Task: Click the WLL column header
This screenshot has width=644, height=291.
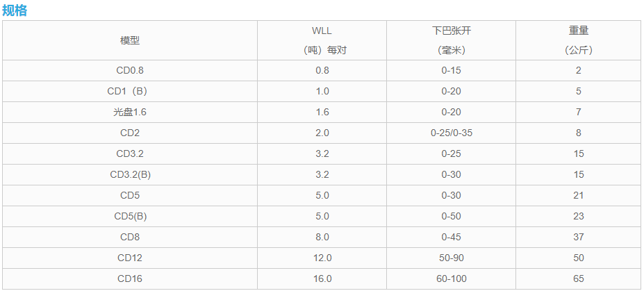Action: click(322, 31)
